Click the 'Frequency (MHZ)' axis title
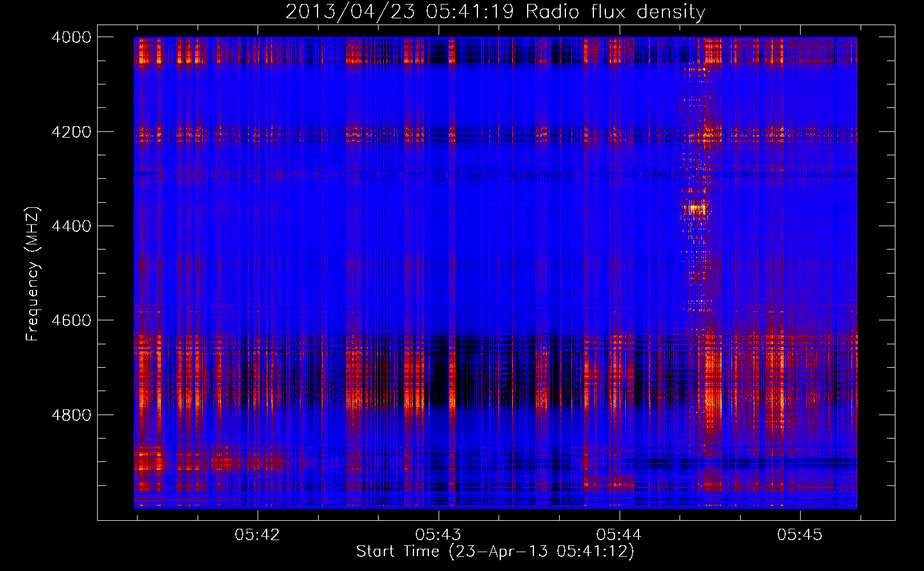 click(x=33, y=274)
